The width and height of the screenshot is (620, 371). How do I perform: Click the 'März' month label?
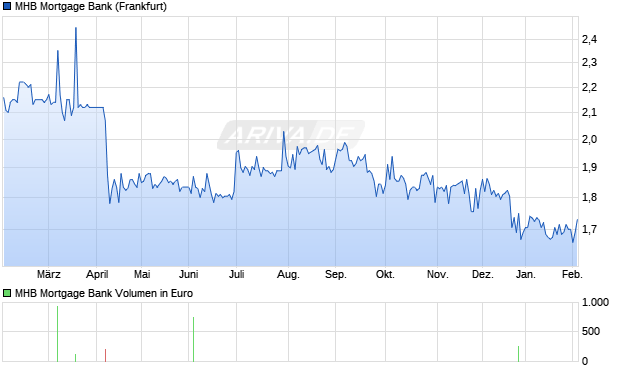click(x=49, y=274)
